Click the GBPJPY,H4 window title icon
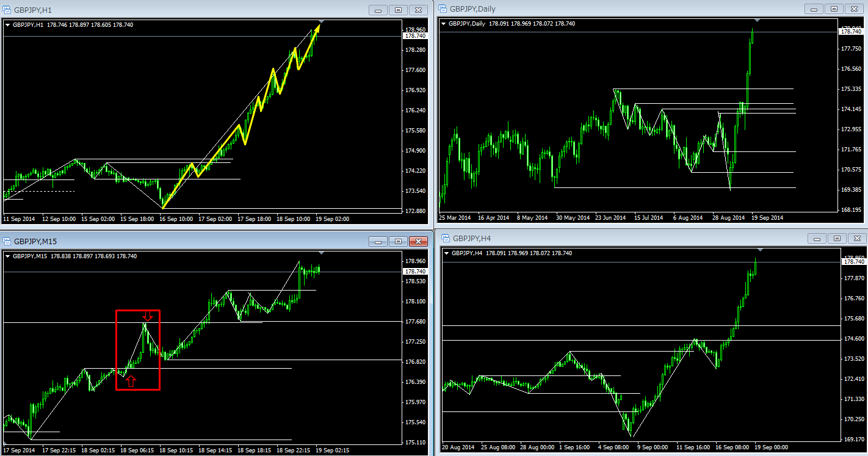Image resolution: width=868 pixels, height=456 pixels. tap(445, 238)
